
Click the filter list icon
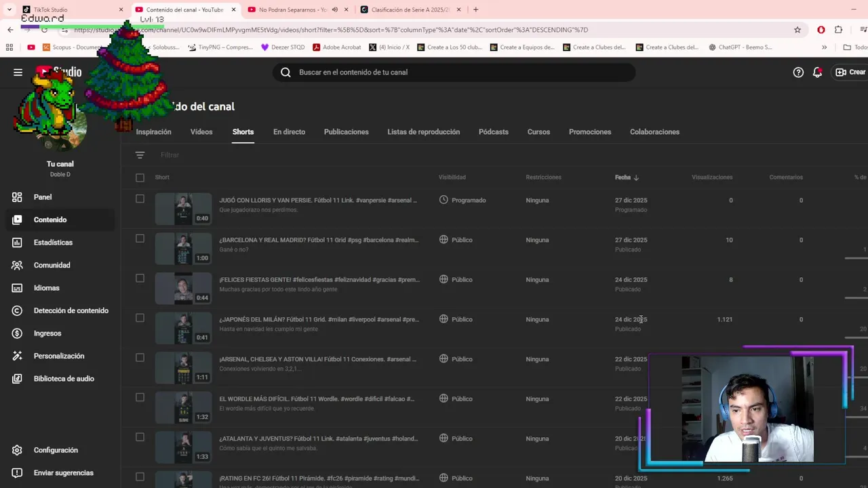tap(140, 155)
